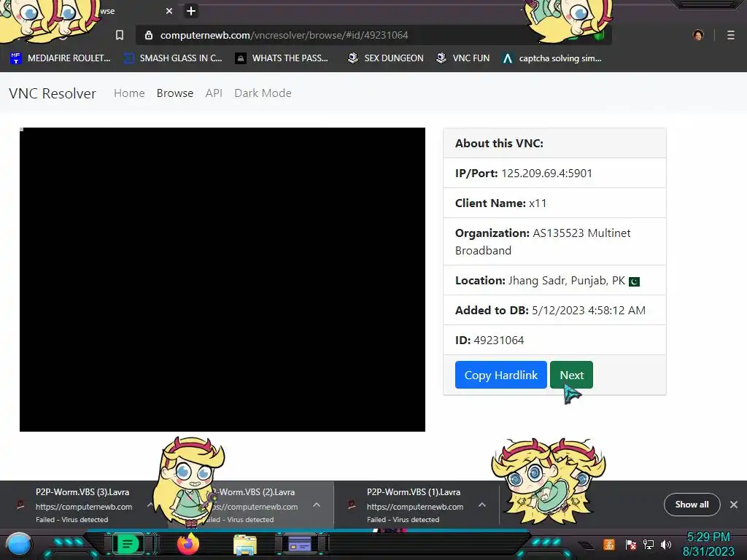
Task: Click the Java tray icon
Action: [x=608, y=544]
